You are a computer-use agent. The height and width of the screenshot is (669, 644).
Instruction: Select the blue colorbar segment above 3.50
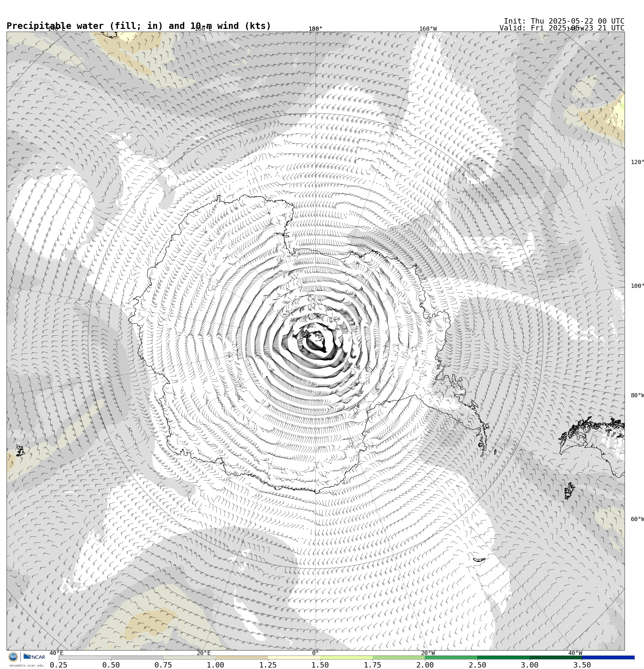pyautogui.click(x=608, y=657)
